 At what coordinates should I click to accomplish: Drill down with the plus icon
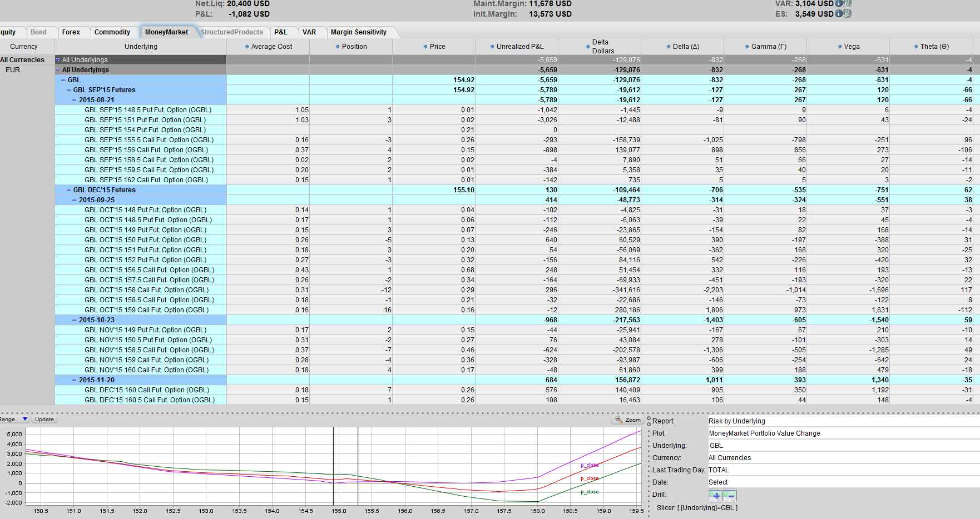point(715,496)
